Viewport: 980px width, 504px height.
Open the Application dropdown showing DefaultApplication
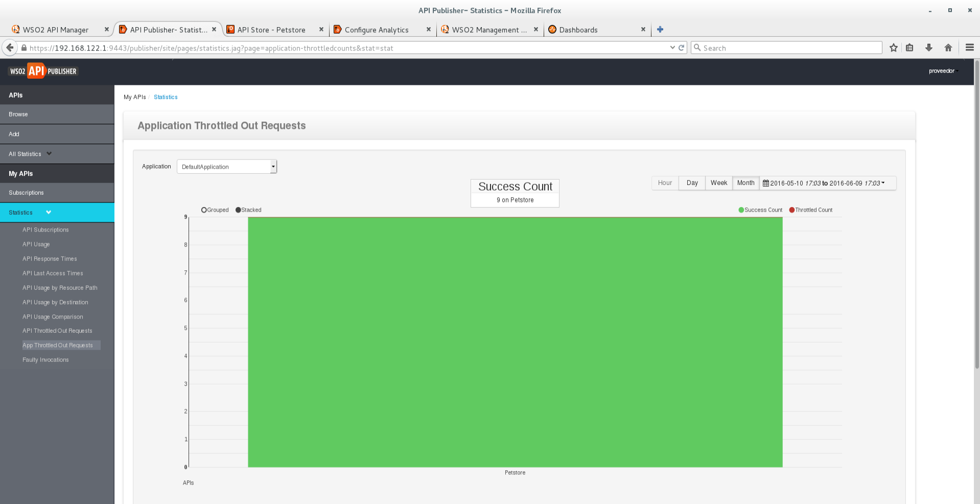click(x=227, y=167)
